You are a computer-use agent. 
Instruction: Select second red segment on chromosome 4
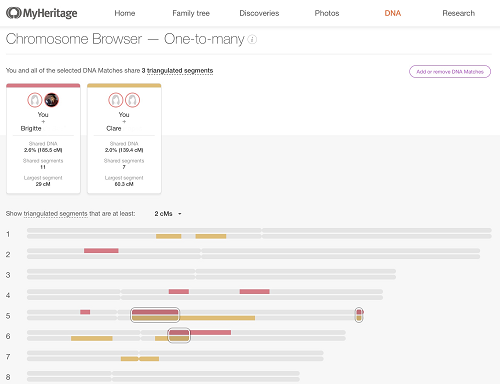coord(254,292)
